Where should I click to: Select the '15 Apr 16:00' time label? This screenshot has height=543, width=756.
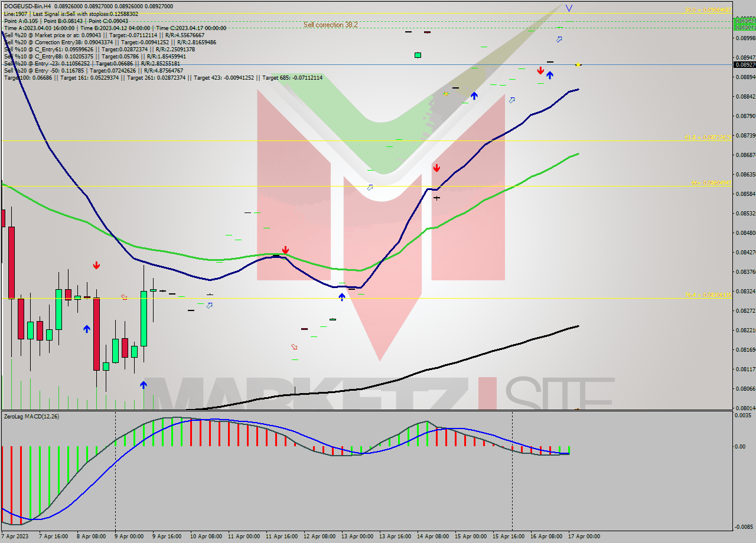coord(508,537)
